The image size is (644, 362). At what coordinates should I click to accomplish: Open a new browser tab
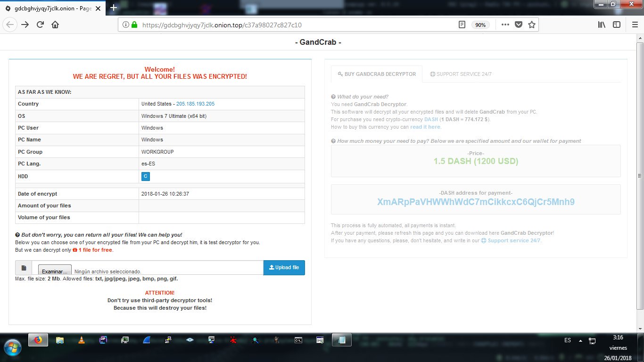point(114,8)
